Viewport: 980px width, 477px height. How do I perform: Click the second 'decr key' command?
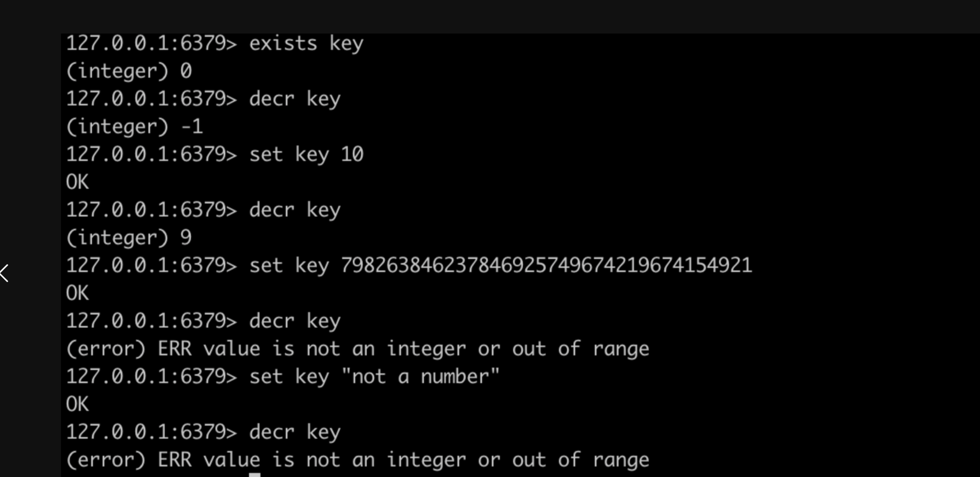click(295, 210)
